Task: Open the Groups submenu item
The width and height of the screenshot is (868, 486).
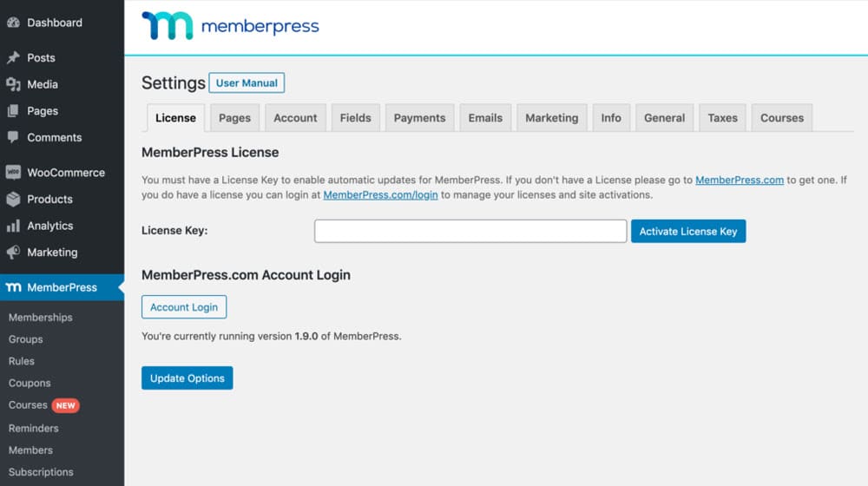Action: pos(25,339)
